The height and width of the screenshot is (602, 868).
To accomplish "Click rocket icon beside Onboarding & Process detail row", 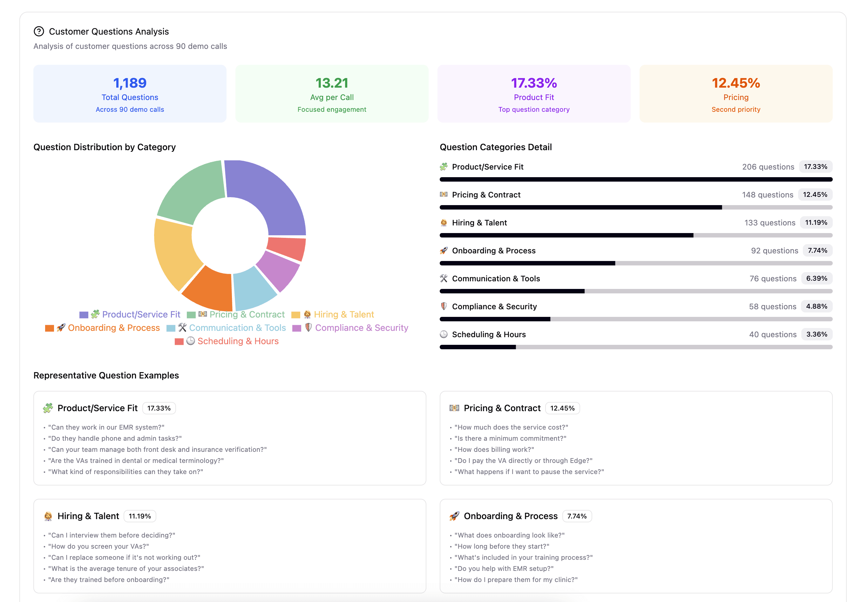I will click(x=444, y=251).
